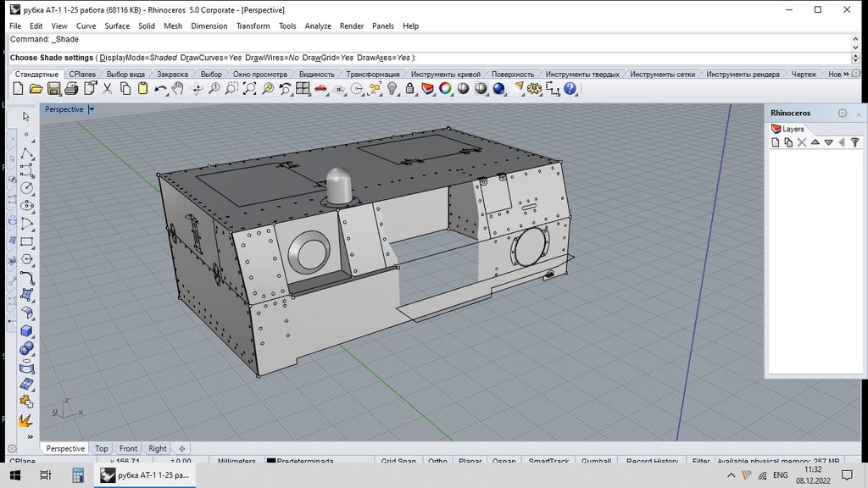Open the Windows Start menu
Screen dimensions: 868x488
click(x=14, y=475)
